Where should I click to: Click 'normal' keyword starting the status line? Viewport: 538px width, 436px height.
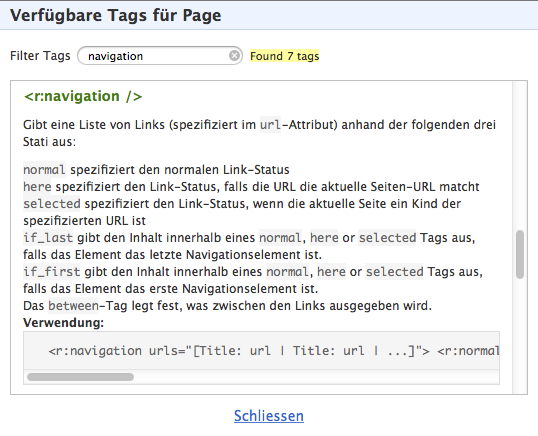(44, 170)
